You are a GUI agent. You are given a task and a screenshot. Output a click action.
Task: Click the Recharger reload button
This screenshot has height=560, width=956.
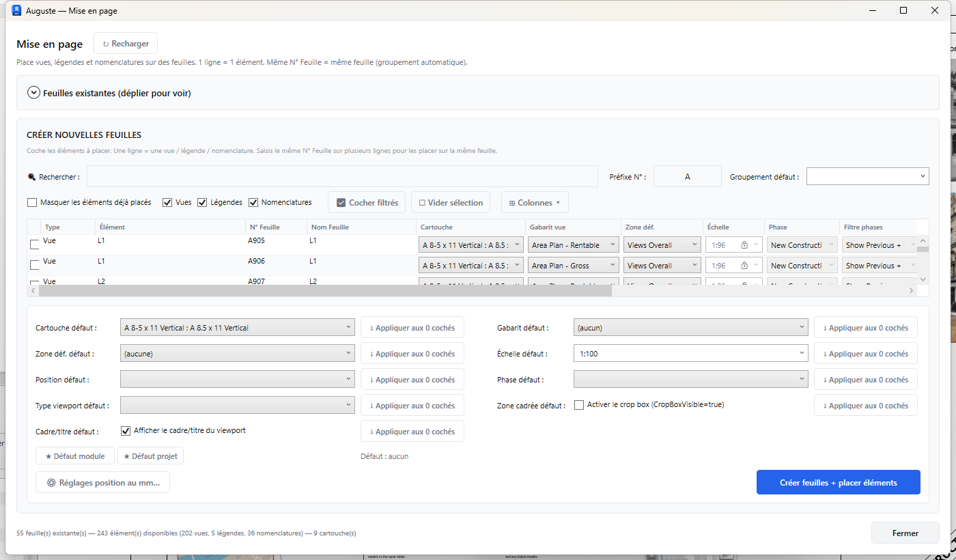point(126,44)
